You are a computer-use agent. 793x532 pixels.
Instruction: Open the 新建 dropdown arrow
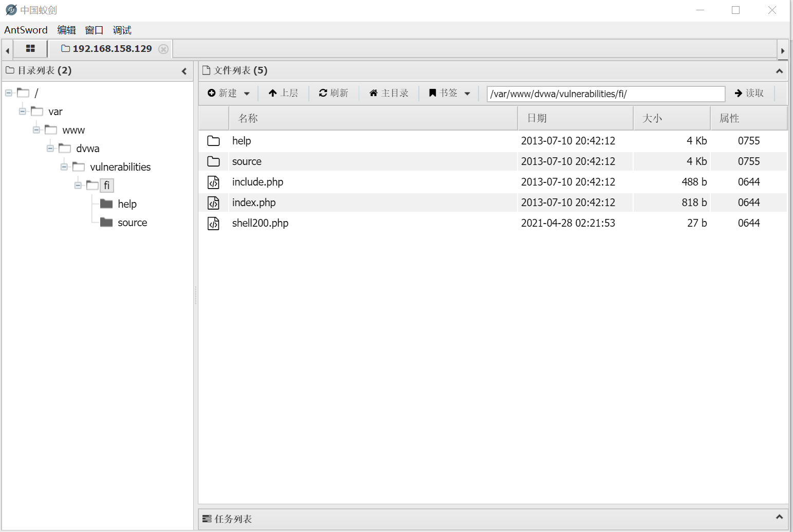tap(247, 94)
